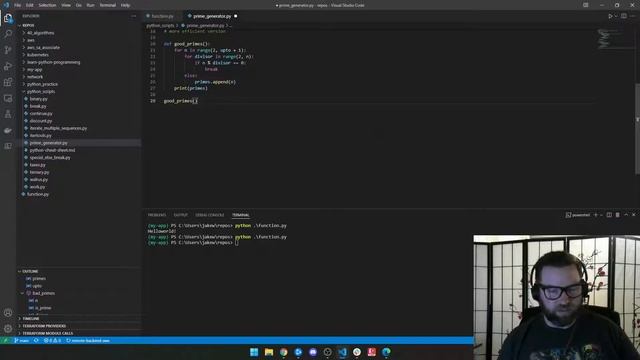The height and width of the screenshot is (360, 640).
Task: Open the Manage gear icon
Action: 8,328
